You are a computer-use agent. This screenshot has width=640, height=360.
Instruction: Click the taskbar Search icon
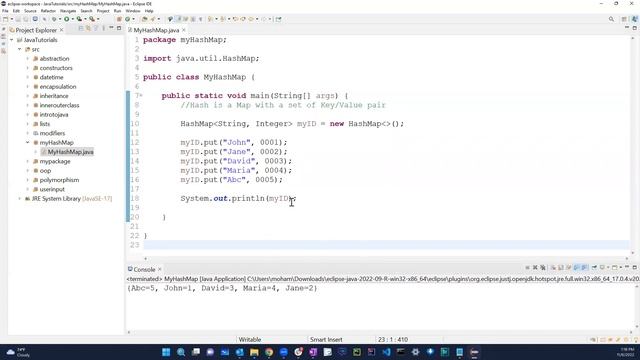(181, 352)
